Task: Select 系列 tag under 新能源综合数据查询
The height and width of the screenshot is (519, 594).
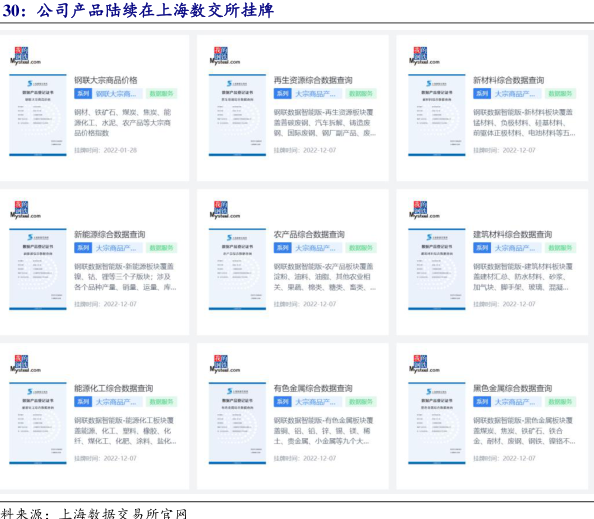Action: (x=83, y=248)
